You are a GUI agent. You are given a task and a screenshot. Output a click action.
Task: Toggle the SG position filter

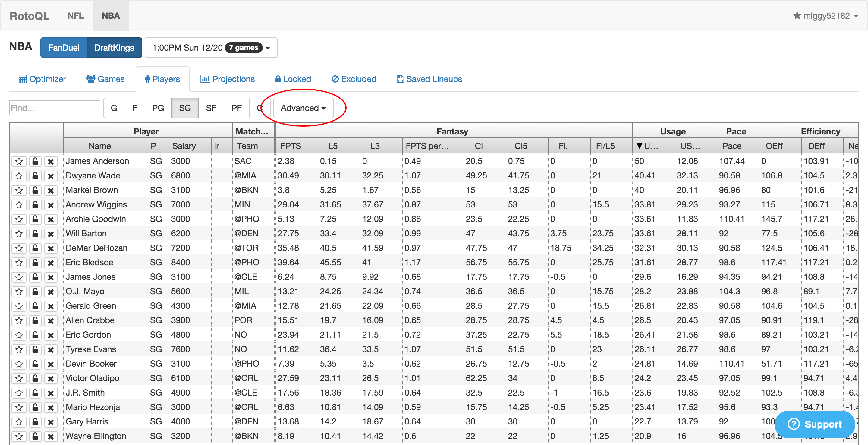click(x=185, y=108)
